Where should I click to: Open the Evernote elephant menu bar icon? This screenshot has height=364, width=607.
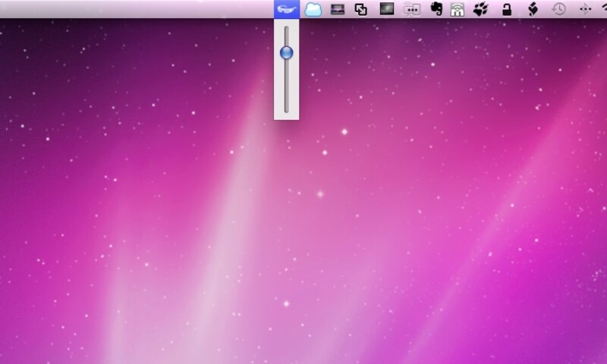point(436,10)
